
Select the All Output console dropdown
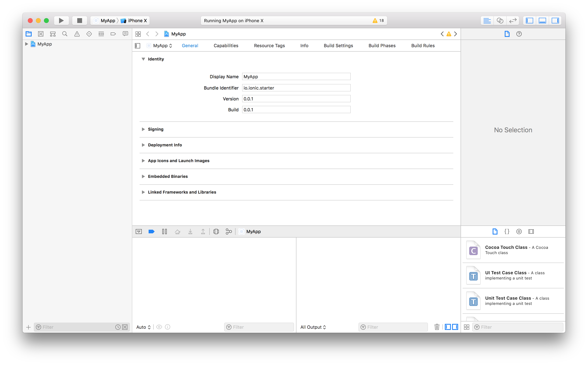(313, 327)
